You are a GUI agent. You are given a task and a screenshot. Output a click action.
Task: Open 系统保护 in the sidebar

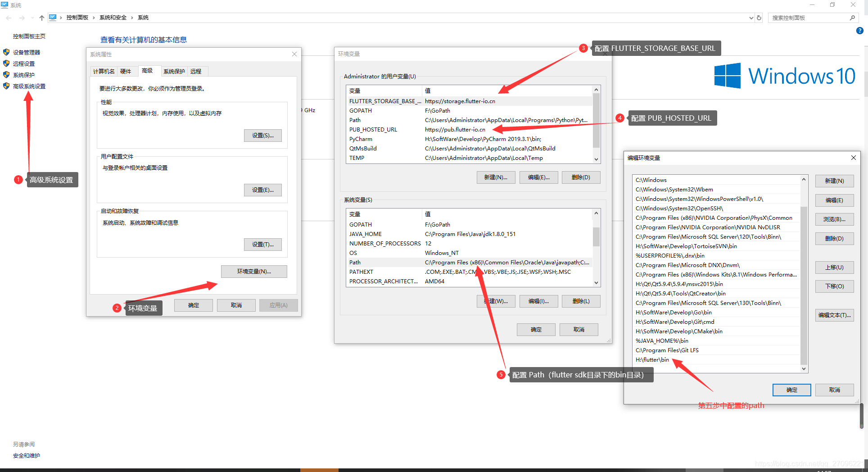pos(23,75)
